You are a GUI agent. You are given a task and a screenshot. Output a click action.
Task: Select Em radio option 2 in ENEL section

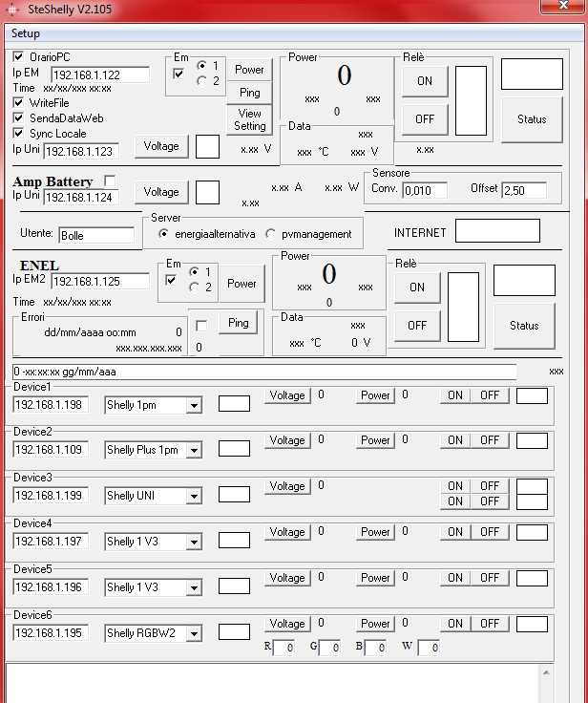[195, 287]
